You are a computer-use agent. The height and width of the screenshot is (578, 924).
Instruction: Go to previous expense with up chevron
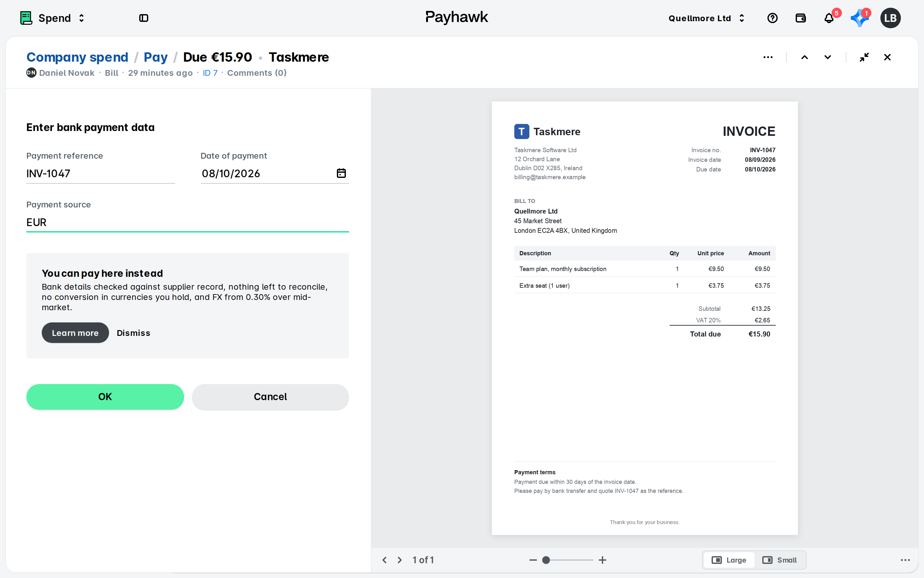click(x=805, y=57)
